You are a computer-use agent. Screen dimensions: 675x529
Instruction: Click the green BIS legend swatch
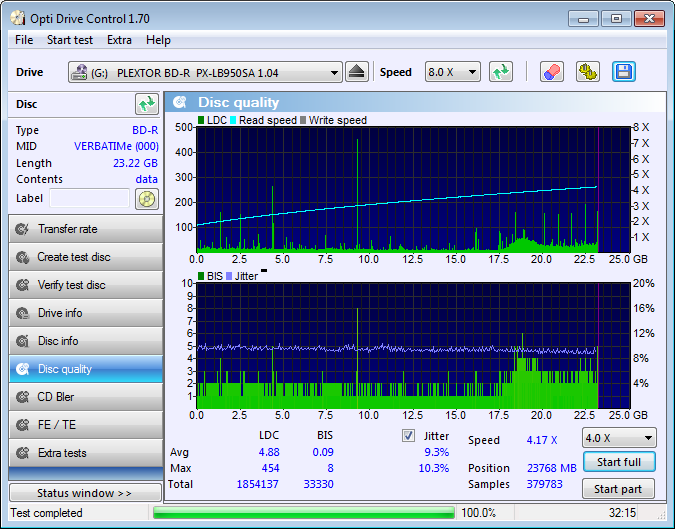click(201, 276)
